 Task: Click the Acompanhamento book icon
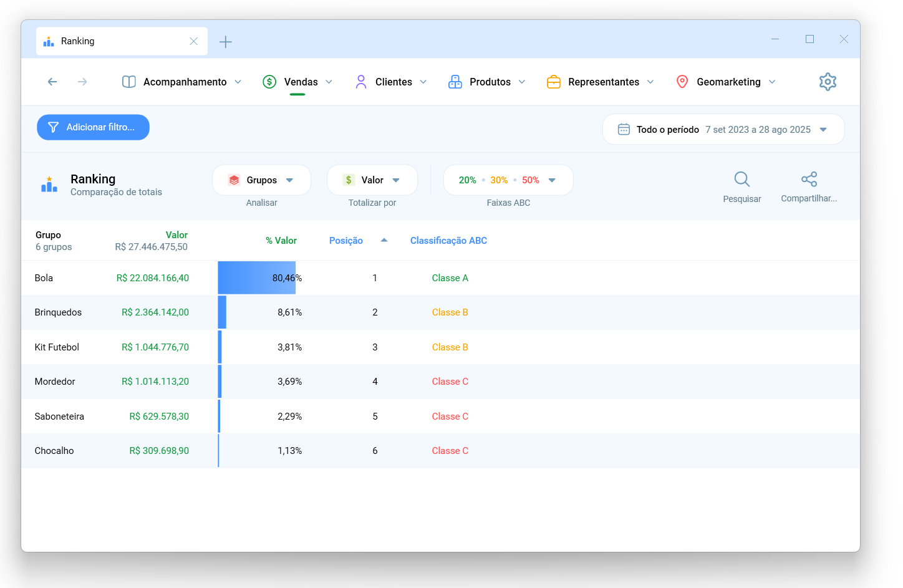(129, 82)
